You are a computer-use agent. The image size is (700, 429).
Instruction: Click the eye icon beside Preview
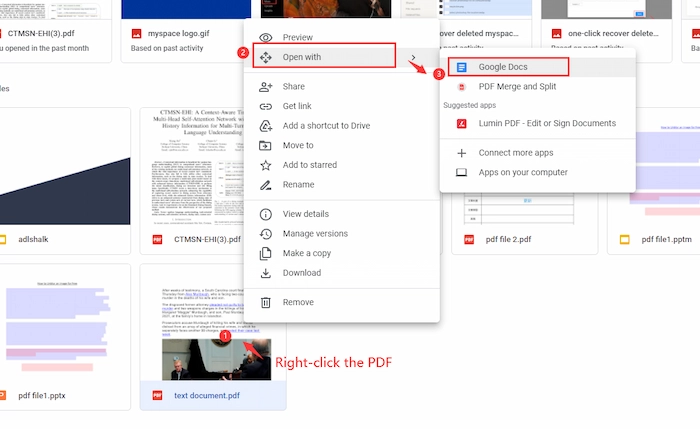click(x=266, y=37)
